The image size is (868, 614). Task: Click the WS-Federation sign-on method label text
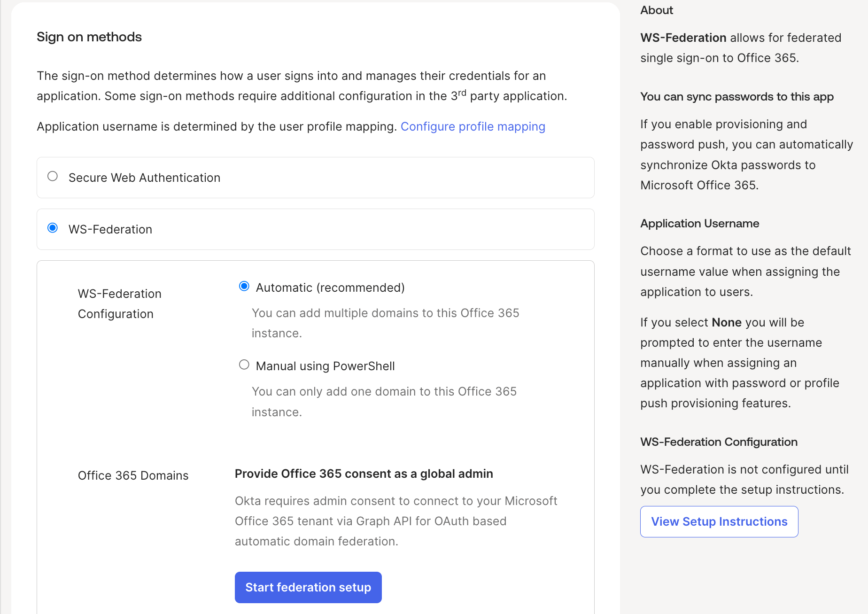(110, 230)
